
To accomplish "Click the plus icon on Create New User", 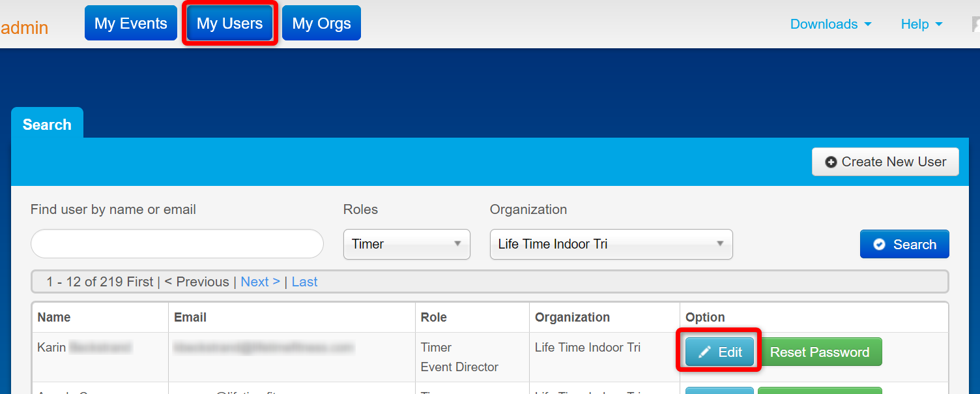I will point(831,162).
